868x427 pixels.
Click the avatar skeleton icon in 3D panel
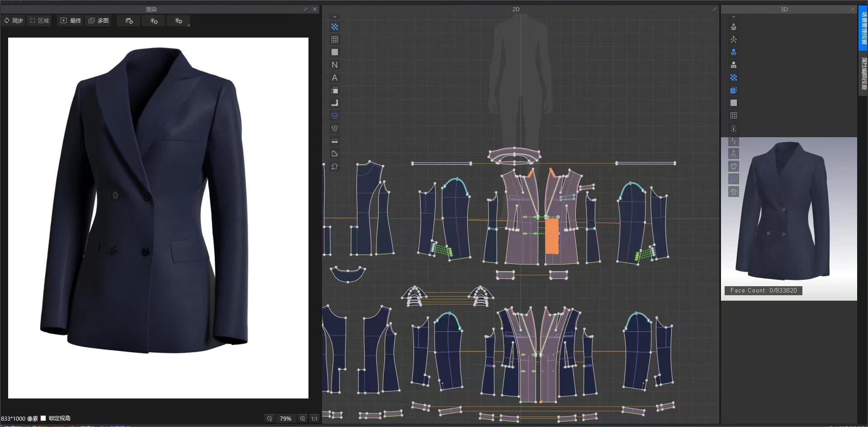pyautogui.click(x=734, y=39)
